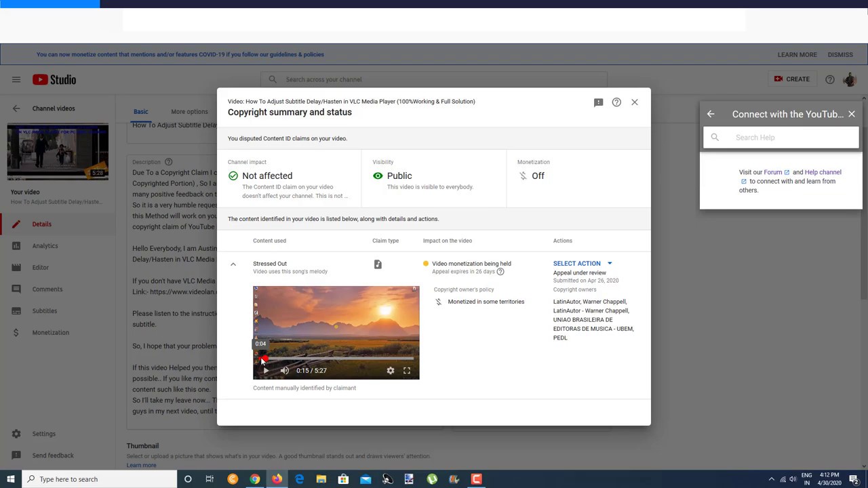
Task: Dismiss the COVID-19 monetization banner
Action: [x=840, y=55]
